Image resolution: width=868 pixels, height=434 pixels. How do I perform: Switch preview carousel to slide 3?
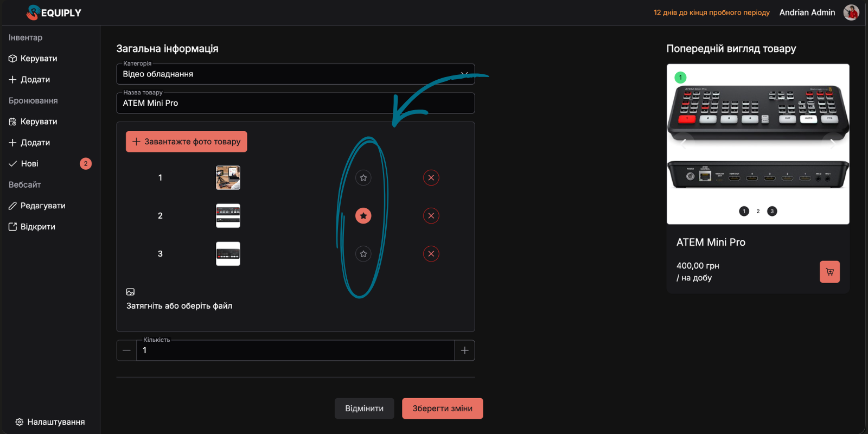[x=772, y=211]
